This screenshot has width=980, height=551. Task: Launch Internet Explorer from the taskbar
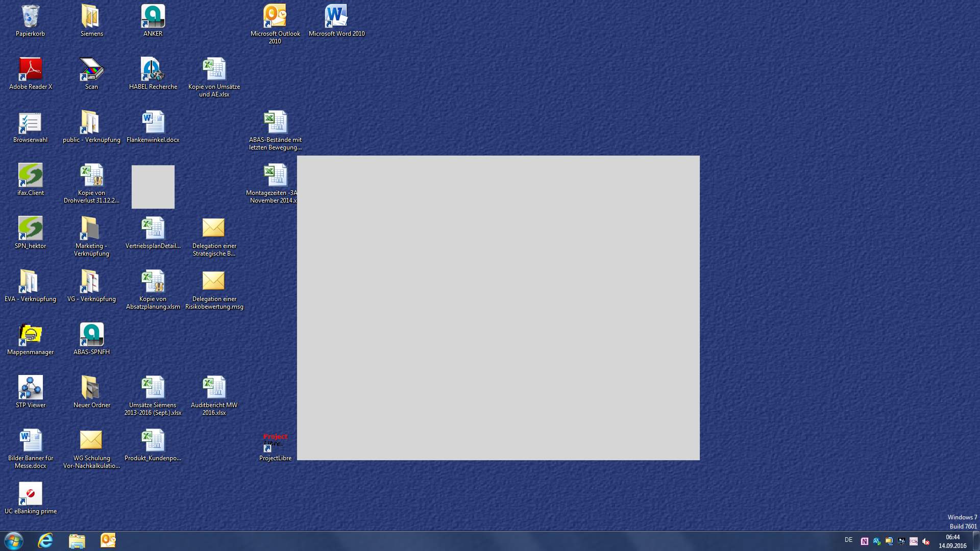tap(45, 541)
